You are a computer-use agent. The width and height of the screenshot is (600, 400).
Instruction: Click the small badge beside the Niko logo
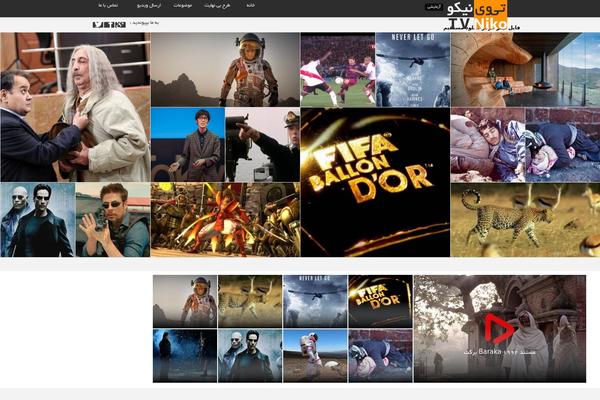[434, 7]
